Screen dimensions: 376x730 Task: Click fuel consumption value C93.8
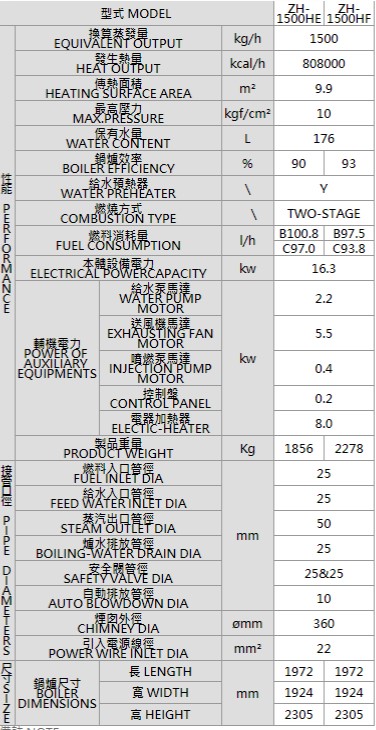[349, 249]
